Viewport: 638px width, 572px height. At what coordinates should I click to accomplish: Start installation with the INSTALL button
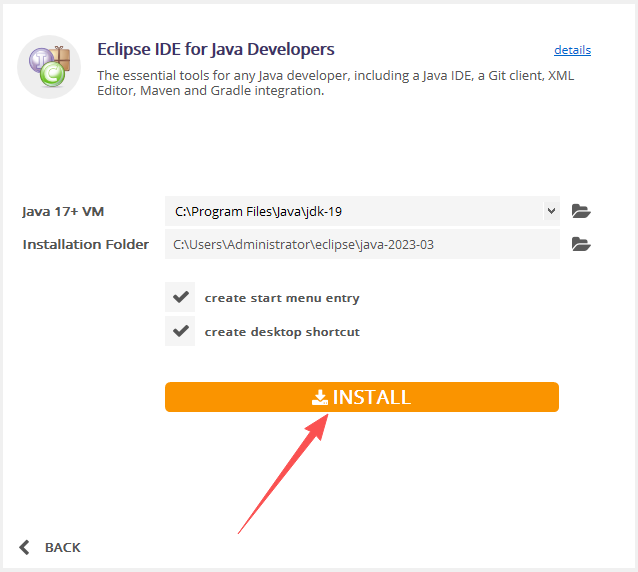[x=362, y=397]
